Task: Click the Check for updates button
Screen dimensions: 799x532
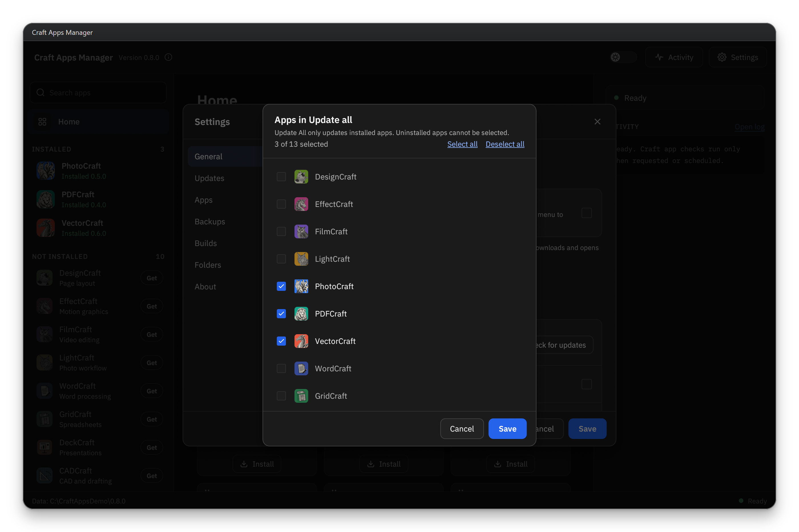Action: tap(564, 345)
